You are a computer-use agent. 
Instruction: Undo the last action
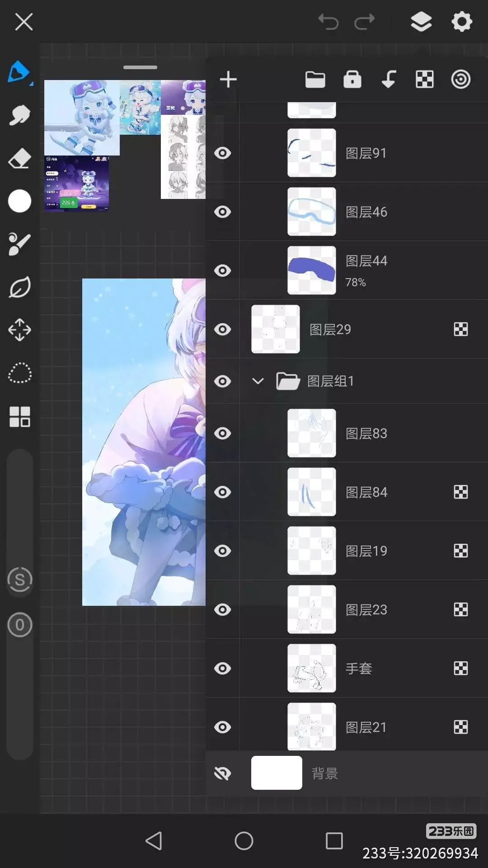328,21
